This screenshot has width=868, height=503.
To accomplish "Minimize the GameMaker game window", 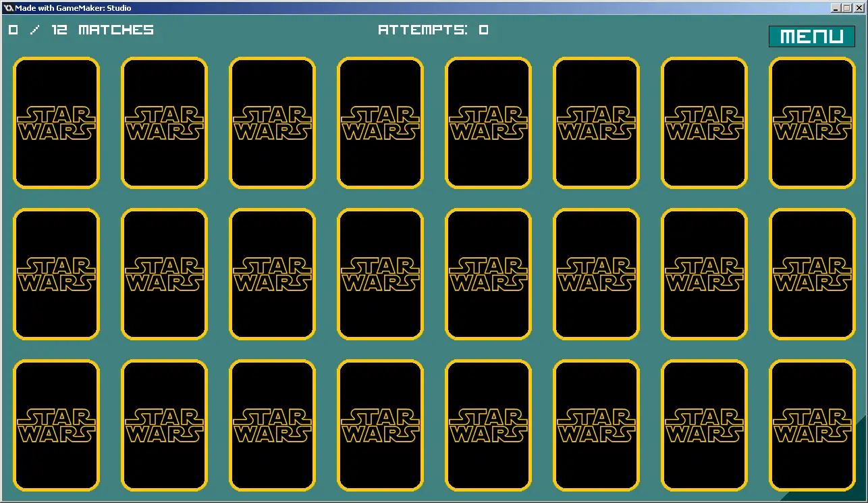I will pyautogui.click(x=836, y=8).
